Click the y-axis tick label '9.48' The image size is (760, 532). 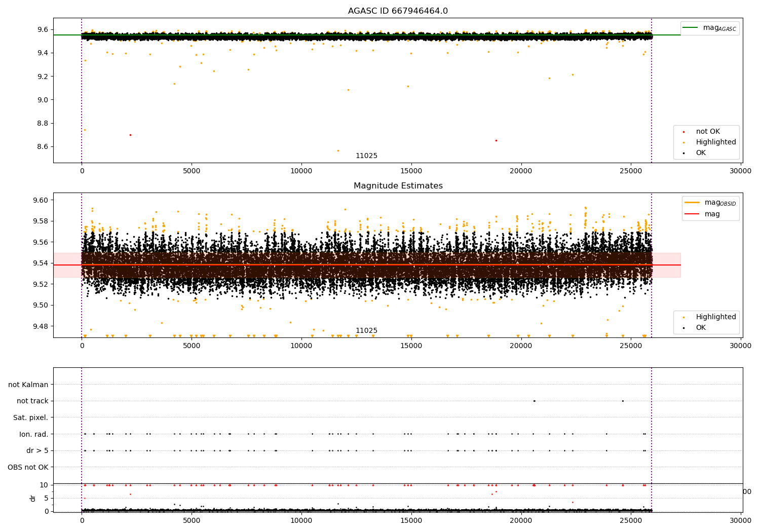(x=41, y=326)
